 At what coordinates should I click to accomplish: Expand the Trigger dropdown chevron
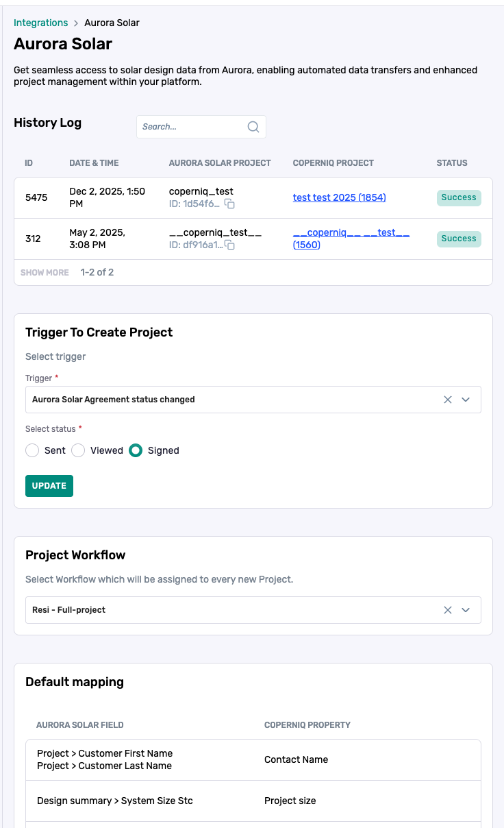tap(466, 400)
